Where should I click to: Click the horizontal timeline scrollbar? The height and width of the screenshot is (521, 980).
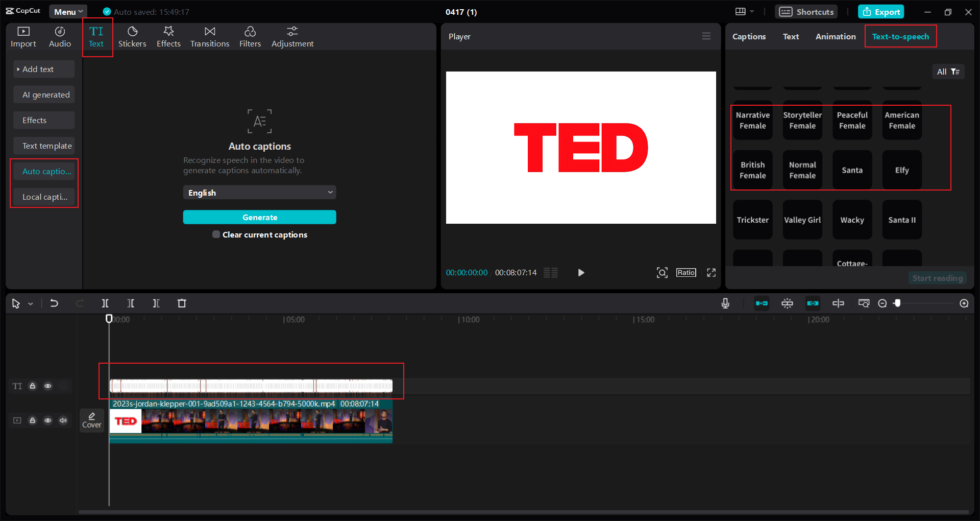coord(524,512)
